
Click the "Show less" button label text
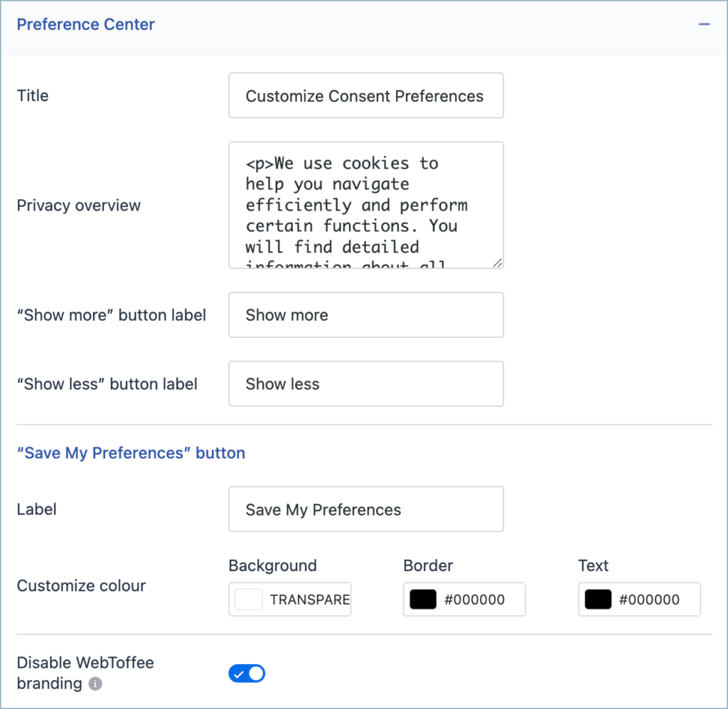point(107,384)
